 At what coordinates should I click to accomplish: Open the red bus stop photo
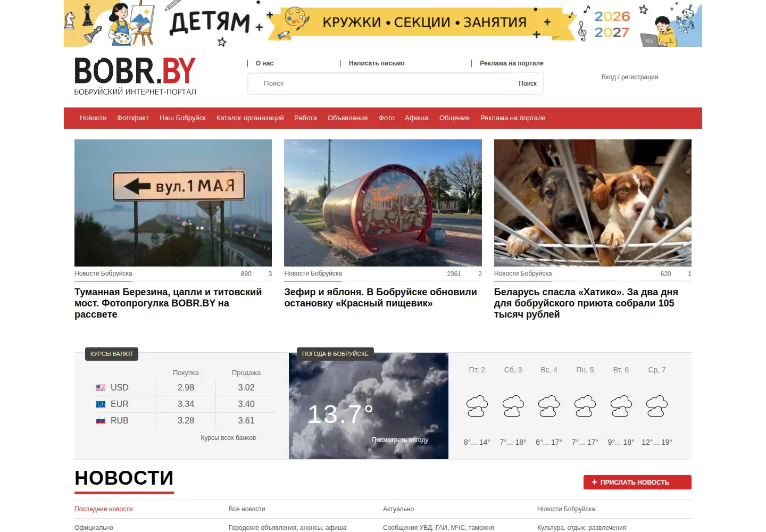pyautogui.click(x=383, y=203)
